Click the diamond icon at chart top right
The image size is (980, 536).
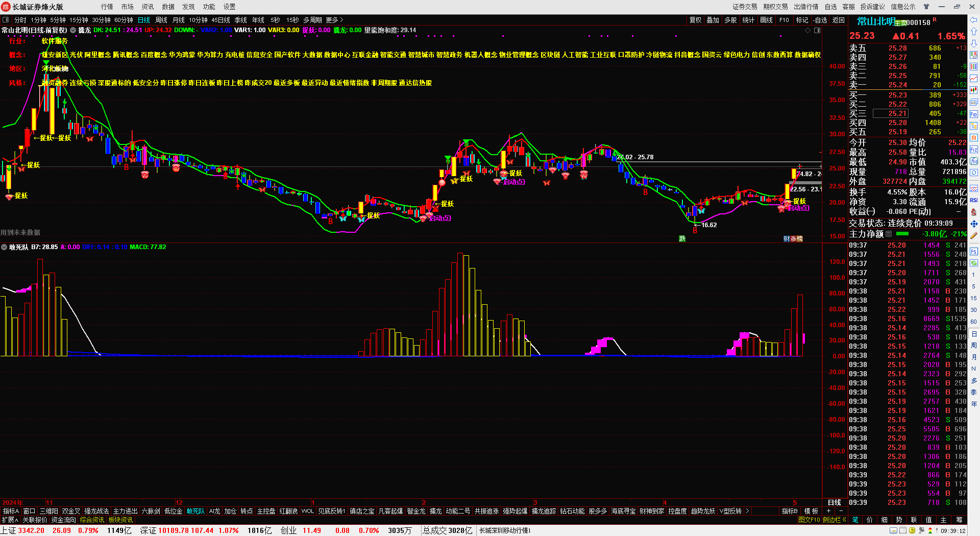(807, 31)
